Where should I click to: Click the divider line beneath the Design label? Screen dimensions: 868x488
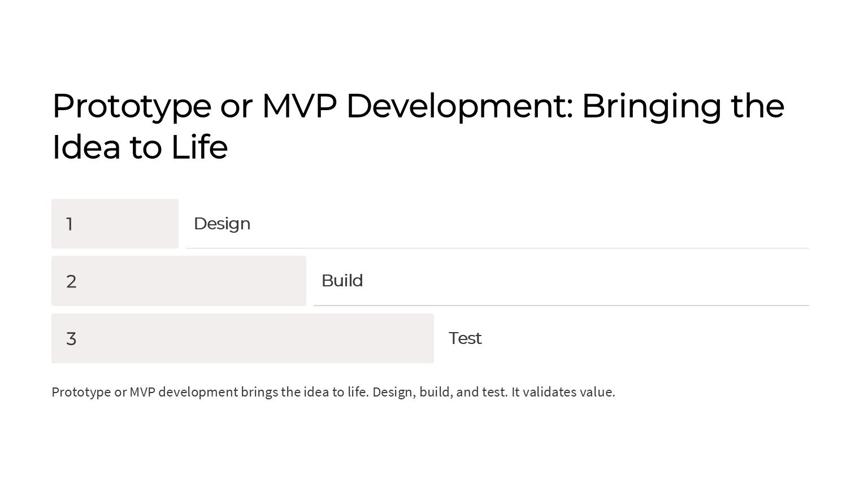click(x=497, y=248)
